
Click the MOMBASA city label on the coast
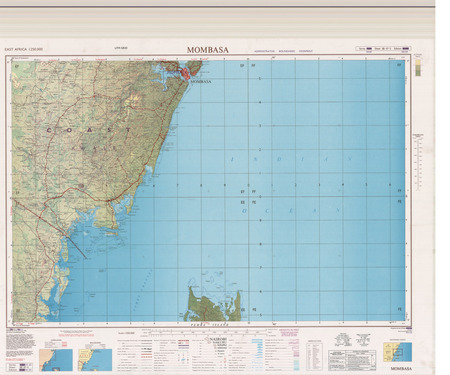coord(201,81)
